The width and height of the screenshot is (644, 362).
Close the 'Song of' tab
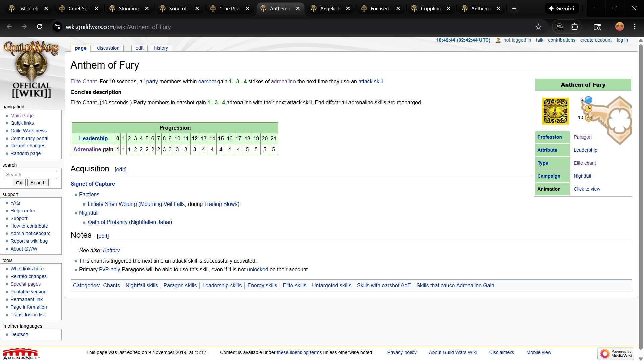197,8
